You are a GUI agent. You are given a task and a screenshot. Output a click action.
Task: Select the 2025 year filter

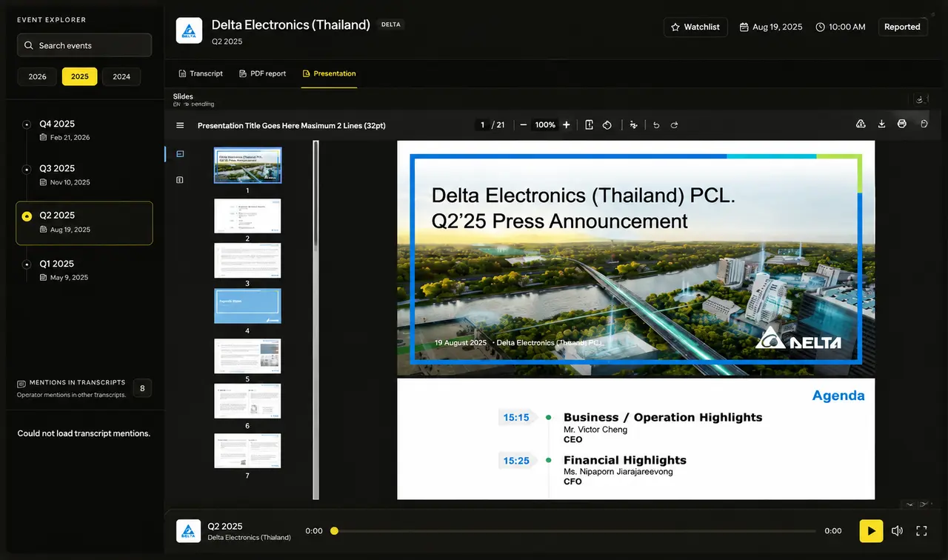pos(79,76)
